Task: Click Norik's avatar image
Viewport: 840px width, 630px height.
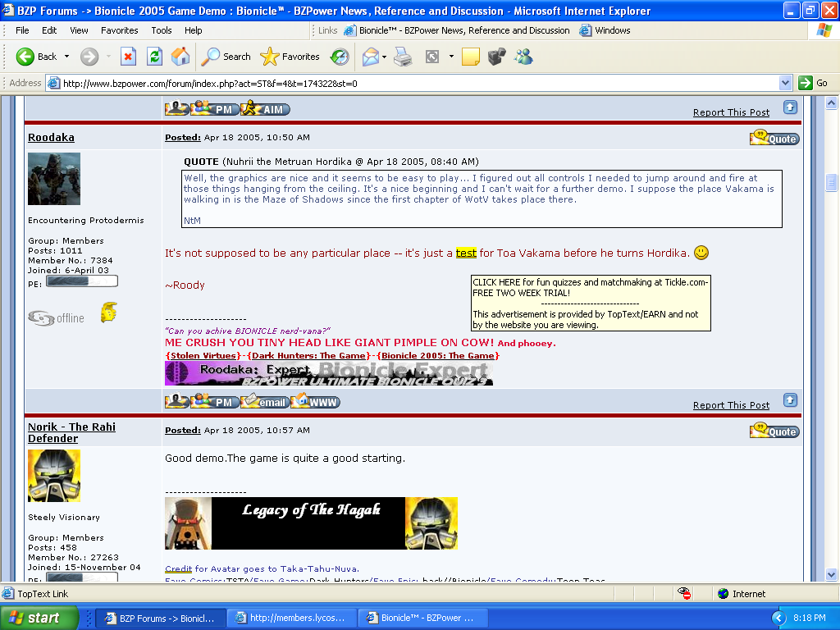Action: click(x=54, y=476)
